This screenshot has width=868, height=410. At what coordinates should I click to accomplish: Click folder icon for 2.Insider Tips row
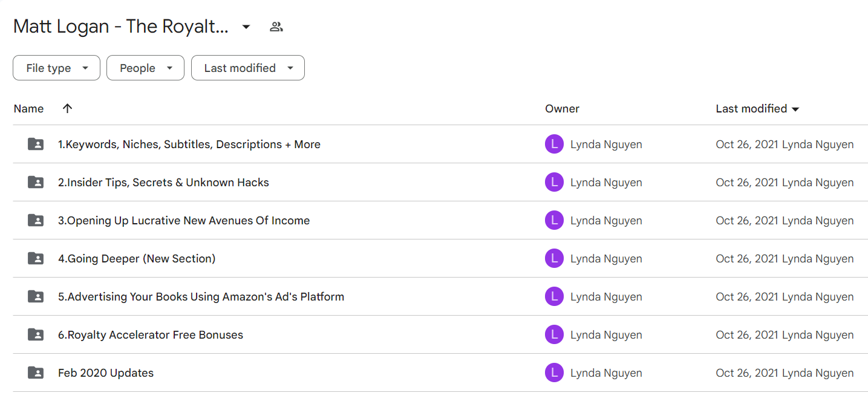36,182
